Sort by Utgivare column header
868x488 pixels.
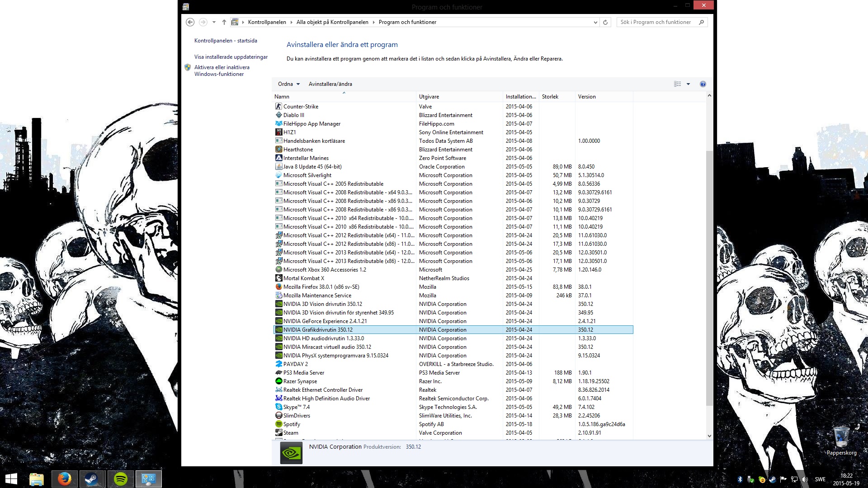[x=459, y=97]
